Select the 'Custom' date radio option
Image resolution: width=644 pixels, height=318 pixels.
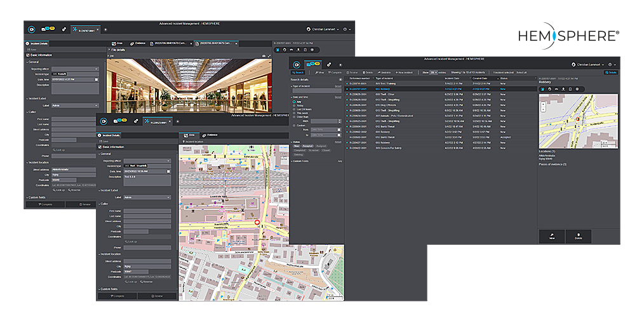click(x=294, y=125)
